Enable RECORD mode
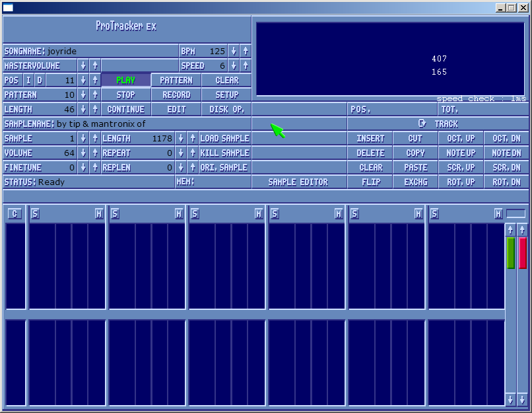 pos(176,94)
